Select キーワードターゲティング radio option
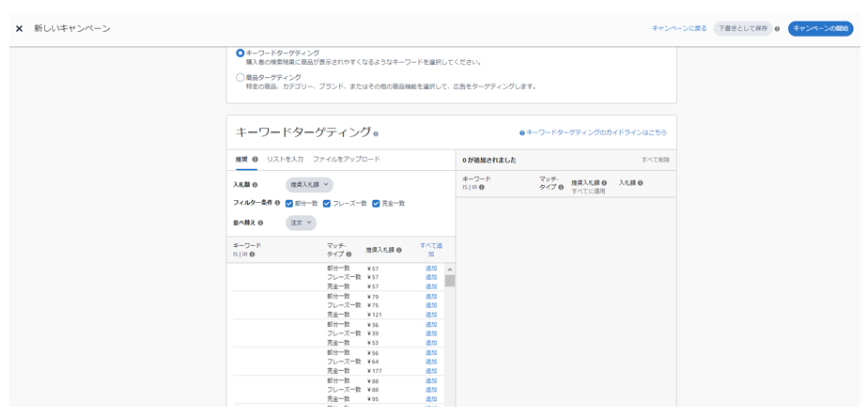The height and width of the screenshot is (417, 868). coord(240,54)
